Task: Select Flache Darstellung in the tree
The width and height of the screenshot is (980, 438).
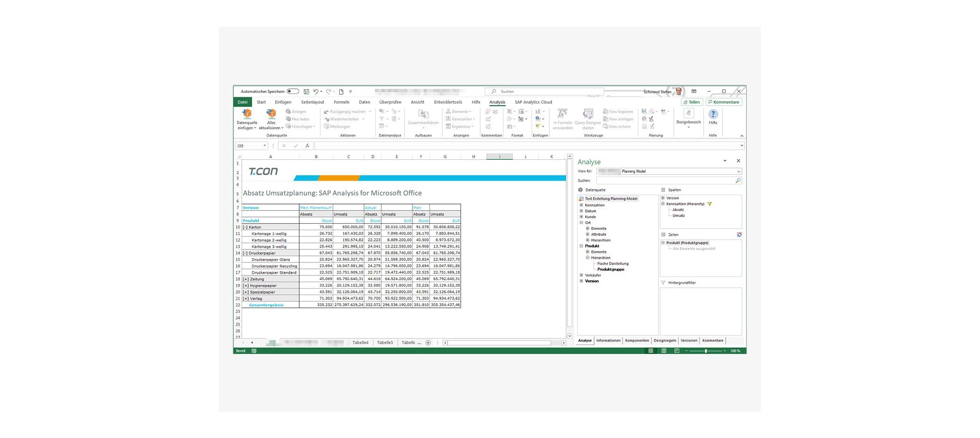Action: coord(613,263)
